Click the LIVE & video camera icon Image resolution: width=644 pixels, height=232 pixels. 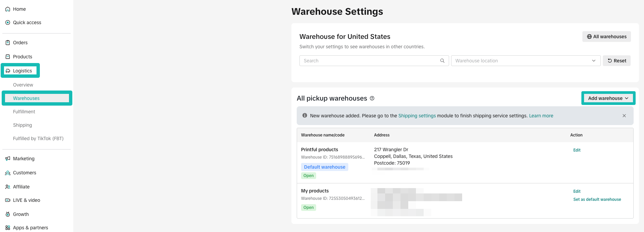click(x=8, y=200)
